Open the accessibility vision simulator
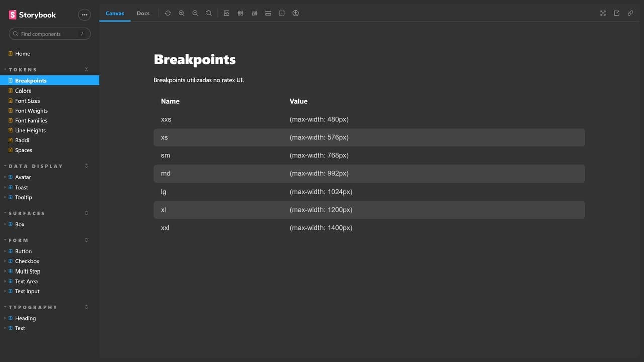644x362 pixels. pos(296,13)
